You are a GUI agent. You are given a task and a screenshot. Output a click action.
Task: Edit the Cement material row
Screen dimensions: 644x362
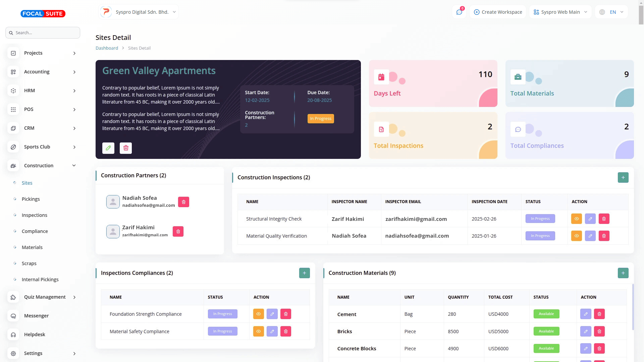pyautogui.click(x=585, y=314)
